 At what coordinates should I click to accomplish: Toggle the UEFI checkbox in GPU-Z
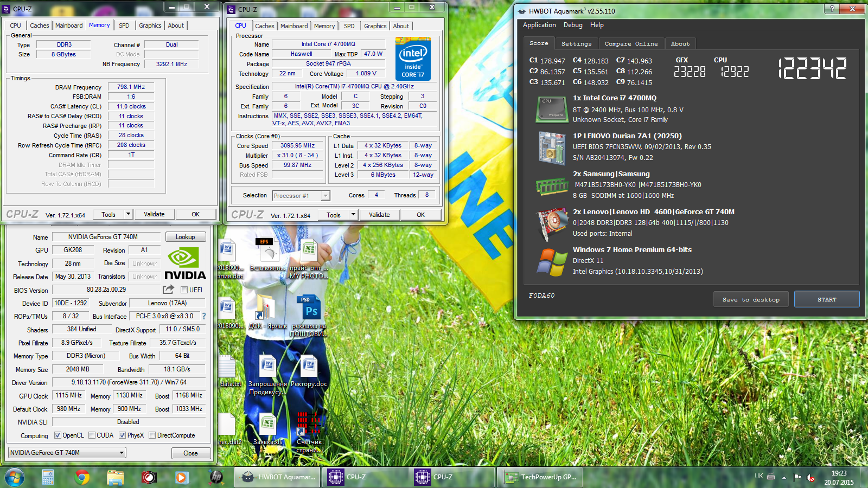[x=184, y=290]
